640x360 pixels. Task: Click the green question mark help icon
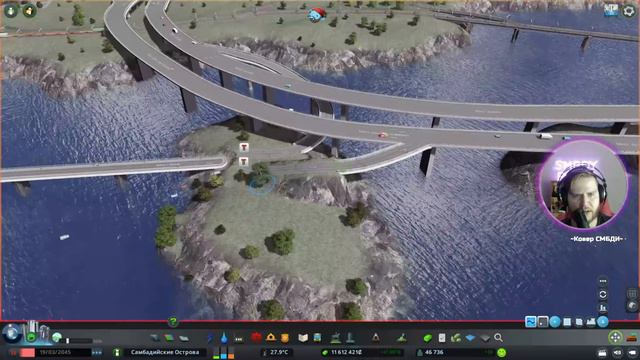[x=173, y=322]
